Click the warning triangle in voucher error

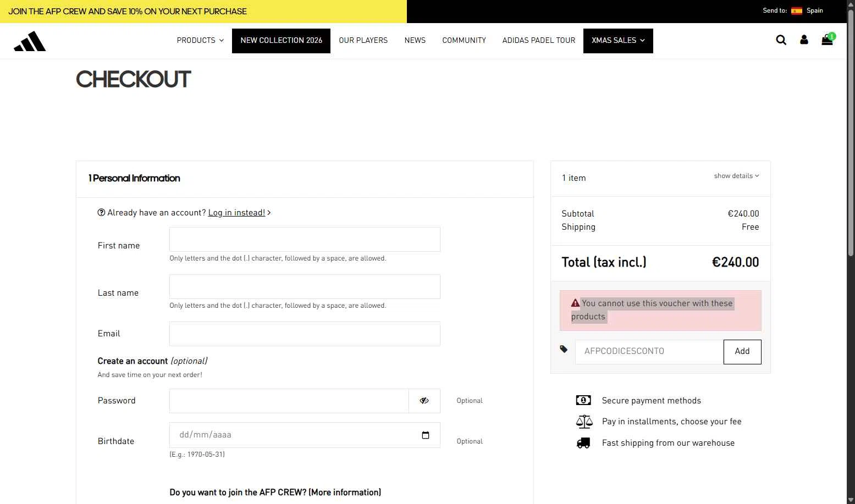[575, 303]
